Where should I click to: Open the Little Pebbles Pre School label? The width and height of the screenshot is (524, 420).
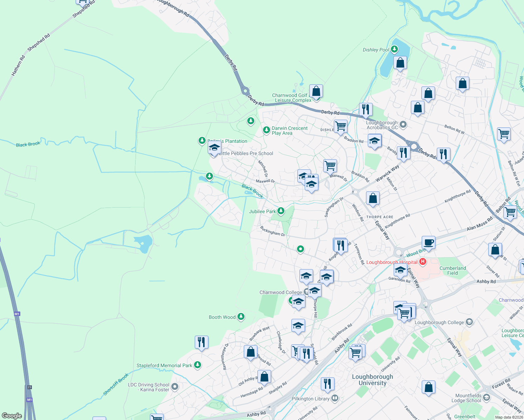tap(247, 153)
